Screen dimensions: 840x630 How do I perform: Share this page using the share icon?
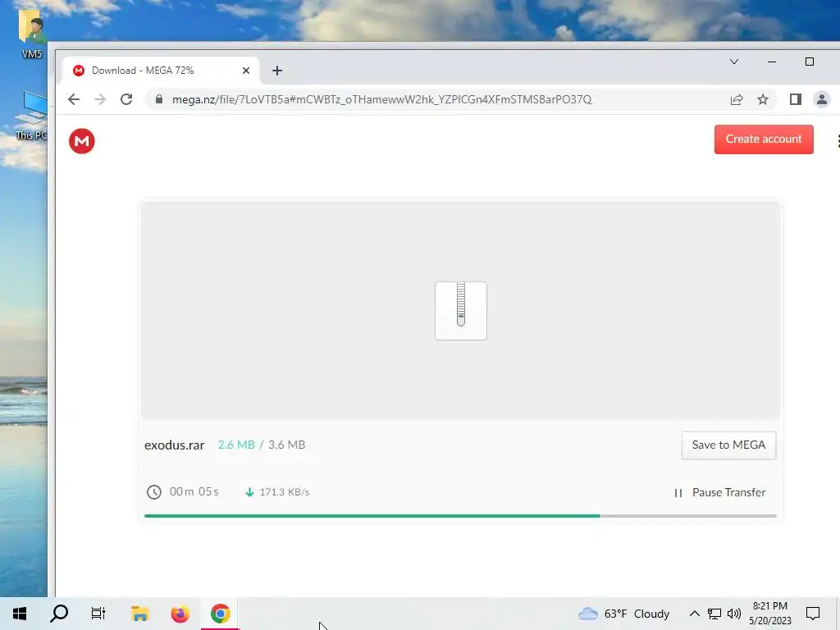coord(737,99)
